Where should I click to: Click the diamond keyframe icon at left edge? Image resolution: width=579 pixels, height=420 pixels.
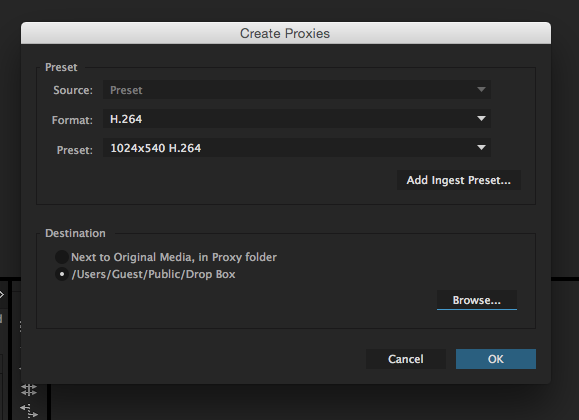coord(1,294)
